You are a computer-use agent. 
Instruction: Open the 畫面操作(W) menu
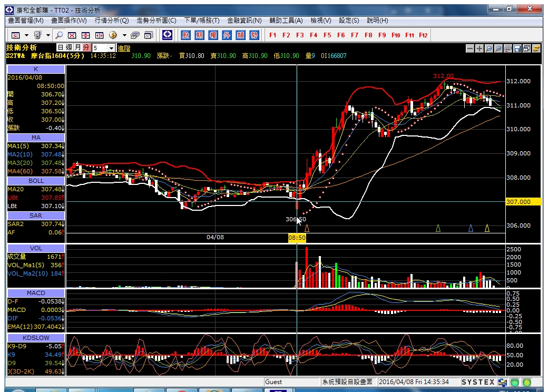click(x=69, y=21)
